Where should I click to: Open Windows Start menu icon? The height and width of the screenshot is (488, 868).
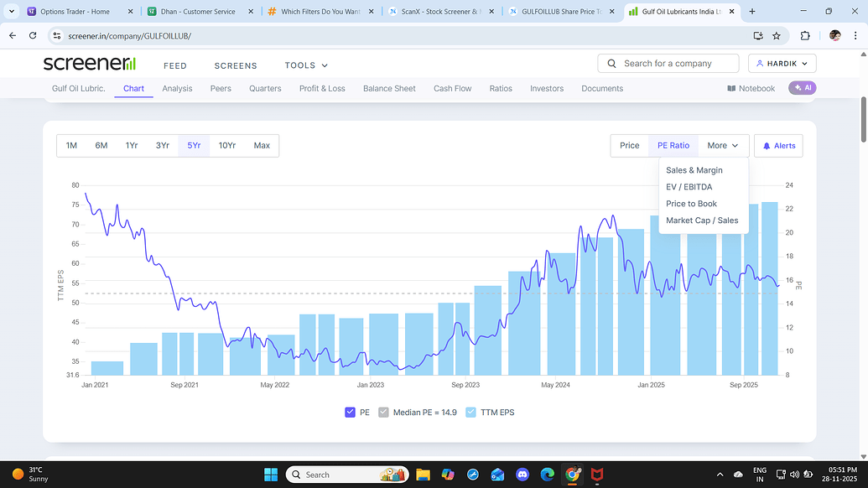(x=271, y=475)
